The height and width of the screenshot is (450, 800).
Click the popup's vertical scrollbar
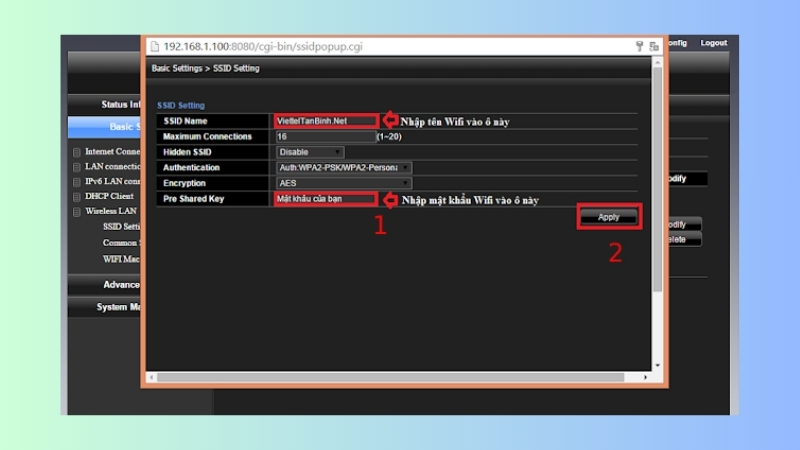(656, 200)
